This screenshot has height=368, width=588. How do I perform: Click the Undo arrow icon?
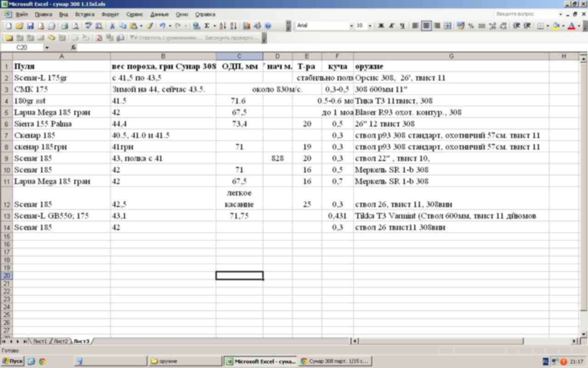point(163,26)
